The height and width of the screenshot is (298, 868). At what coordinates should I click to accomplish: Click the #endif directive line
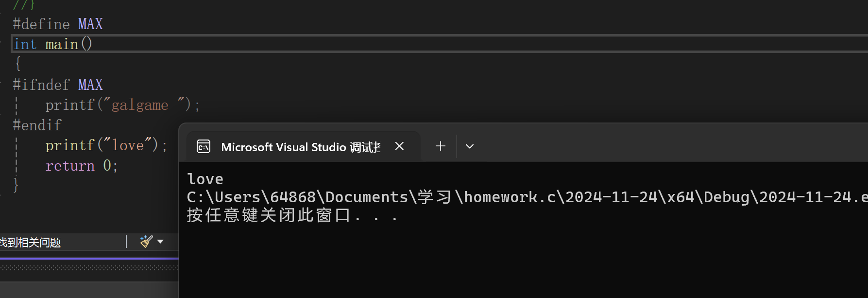[37, 125]
